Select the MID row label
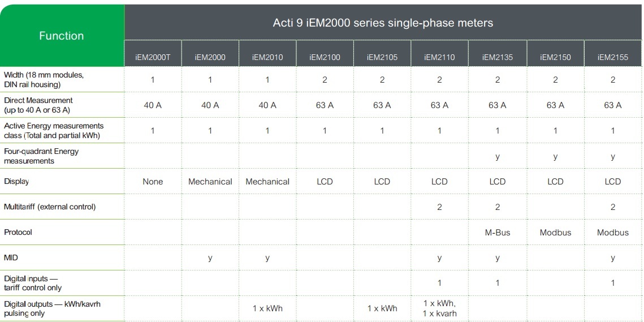The height and width of the screenshot is (322, 644). pyautogui.click(x=11, y=258)
